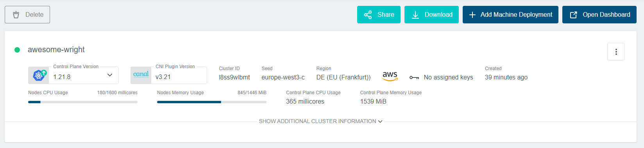The width and height of the screenshot is (644, 148).
Task: Click the green cluster health status dot
Action: click(17, 50)
